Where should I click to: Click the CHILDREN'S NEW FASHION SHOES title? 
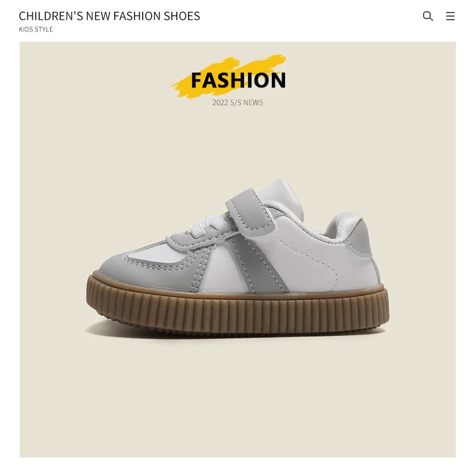click(109, 16)
